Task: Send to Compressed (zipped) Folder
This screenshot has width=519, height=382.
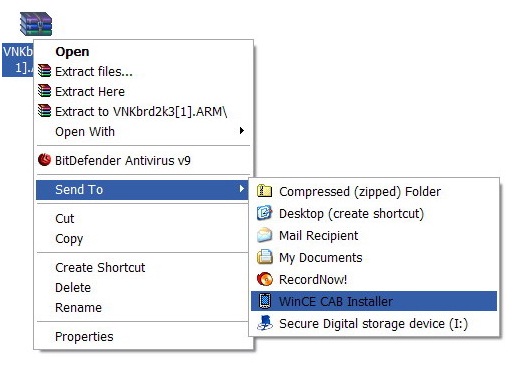Action: point(374,191)
